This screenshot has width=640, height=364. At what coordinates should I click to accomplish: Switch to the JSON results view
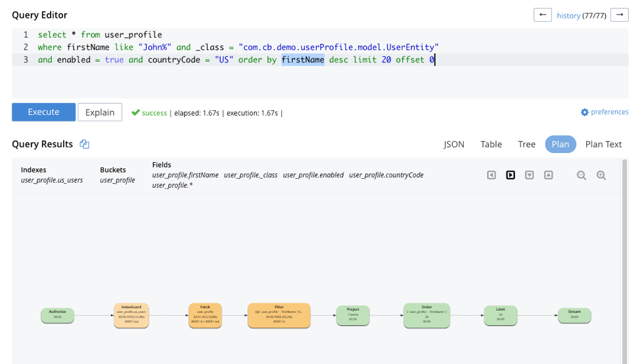(x=454, y=145)
